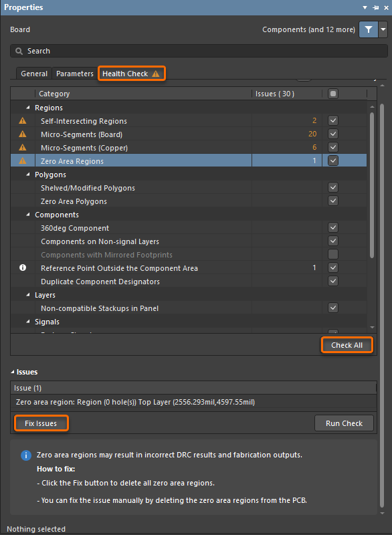Collapse the Polygons category group

[28, 175]
